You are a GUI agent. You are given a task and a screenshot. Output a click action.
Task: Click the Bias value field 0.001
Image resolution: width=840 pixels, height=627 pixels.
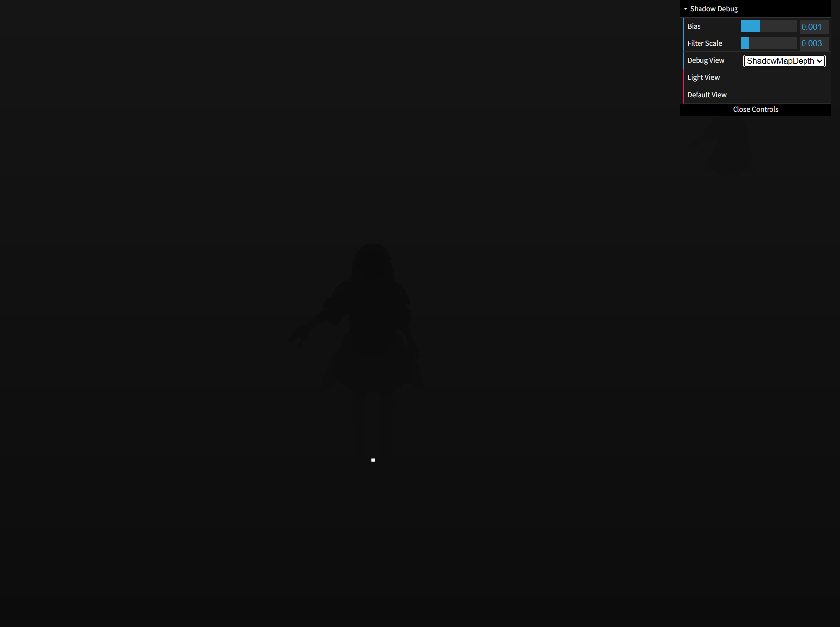(813, 27)
